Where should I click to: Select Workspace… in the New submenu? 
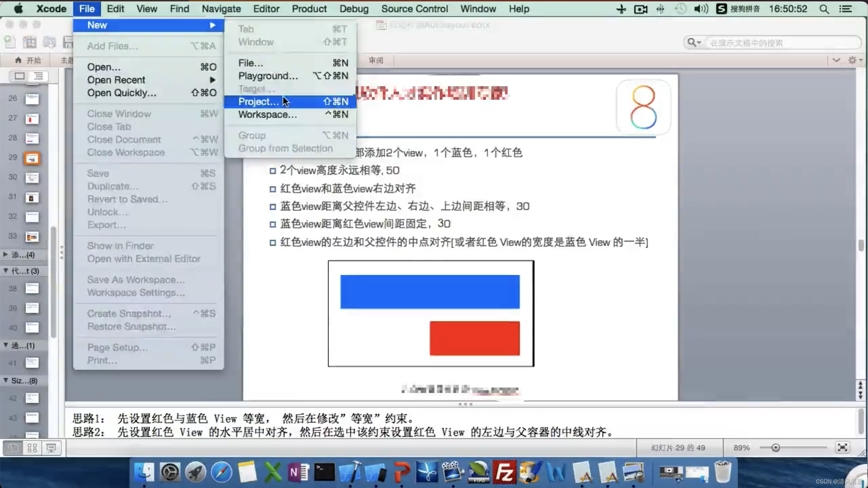(x=267, y=114)
